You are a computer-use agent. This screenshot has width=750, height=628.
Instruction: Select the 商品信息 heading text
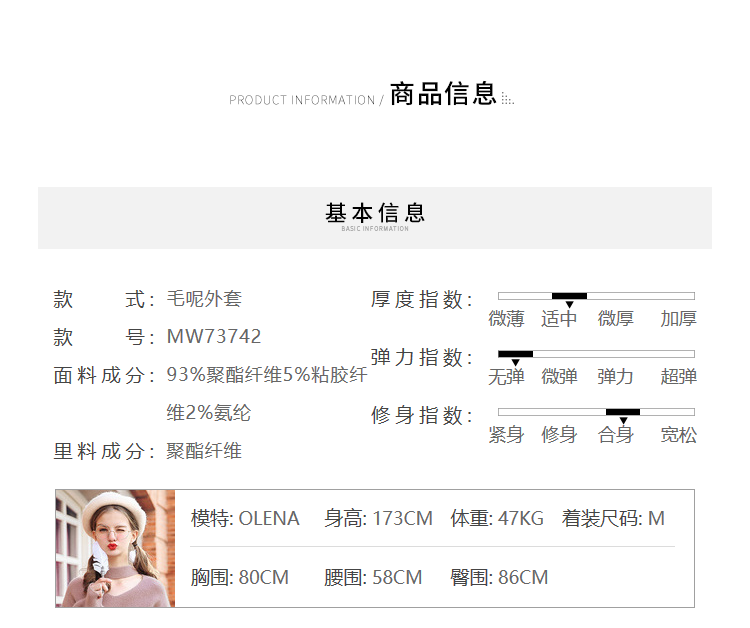point(443,93)
